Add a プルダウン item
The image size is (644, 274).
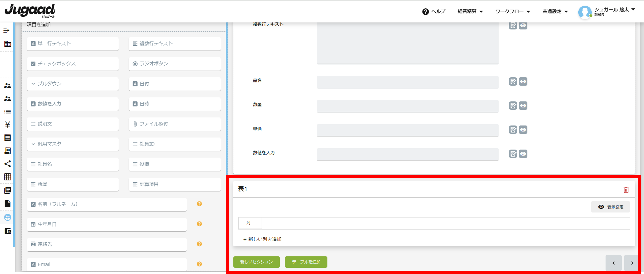pos(73,84)
